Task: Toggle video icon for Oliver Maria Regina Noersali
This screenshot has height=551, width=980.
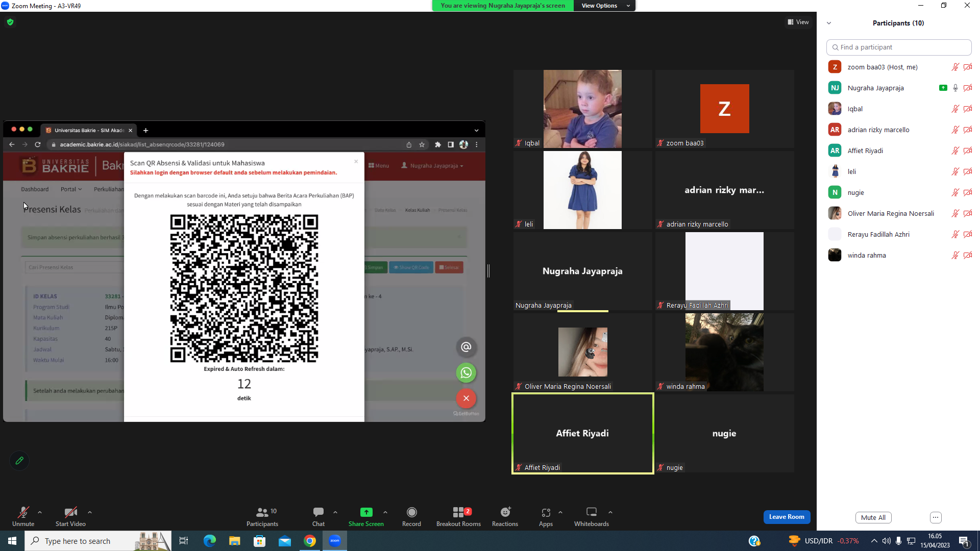Action: pos(968,213)
